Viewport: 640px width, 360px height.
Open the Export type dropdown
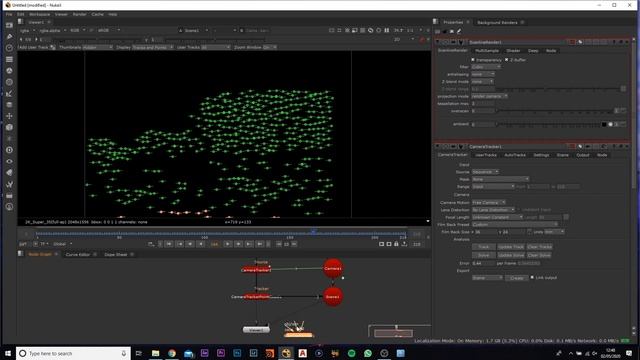tap(487, 278)
